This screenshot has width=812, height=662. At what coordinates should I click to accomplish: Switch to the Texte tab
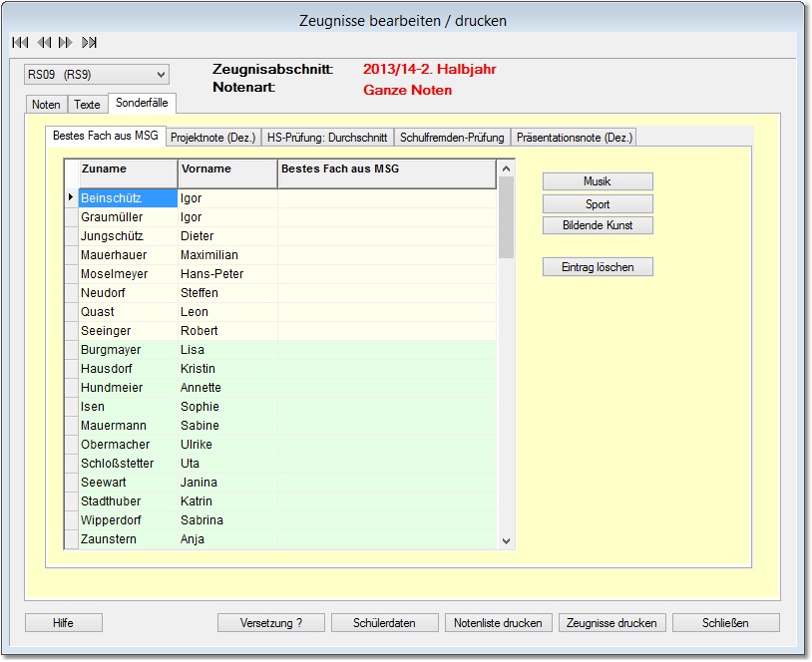[87, 105]
